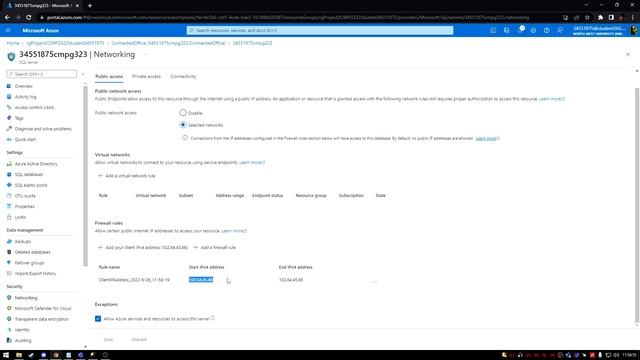Viewport: 640px width, 360px height.
Task: Click the Discard button
Action: point(139,340)
